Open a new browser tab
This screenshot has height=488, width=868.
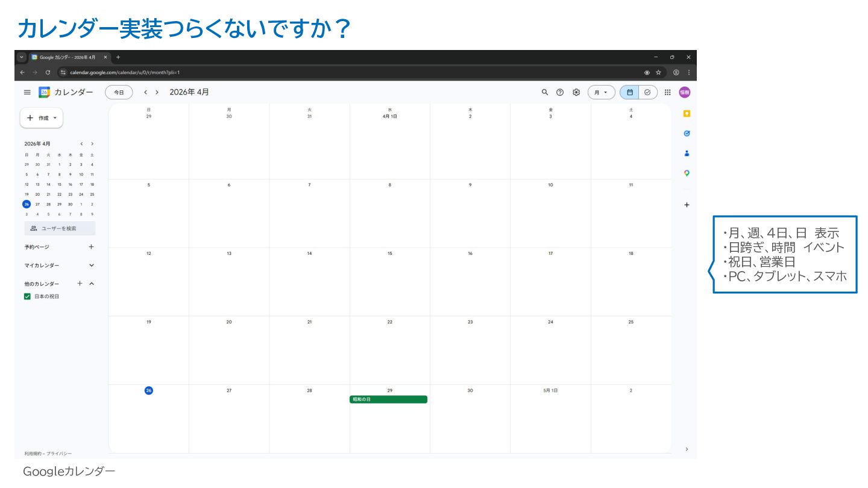coord(118,57)
